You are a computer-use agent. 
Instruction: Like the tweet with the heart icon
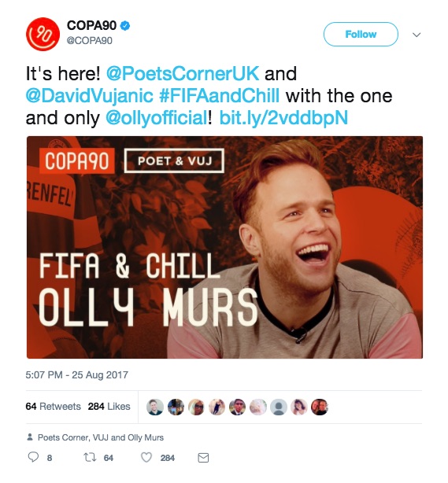[146, 457]
